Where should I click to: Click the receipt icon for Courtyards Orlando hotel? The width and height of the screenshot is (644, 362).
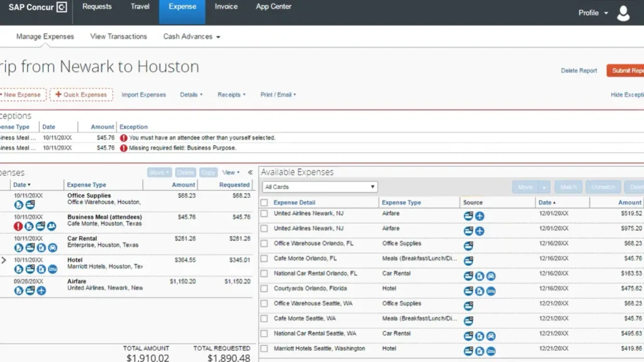coord(479,291)
